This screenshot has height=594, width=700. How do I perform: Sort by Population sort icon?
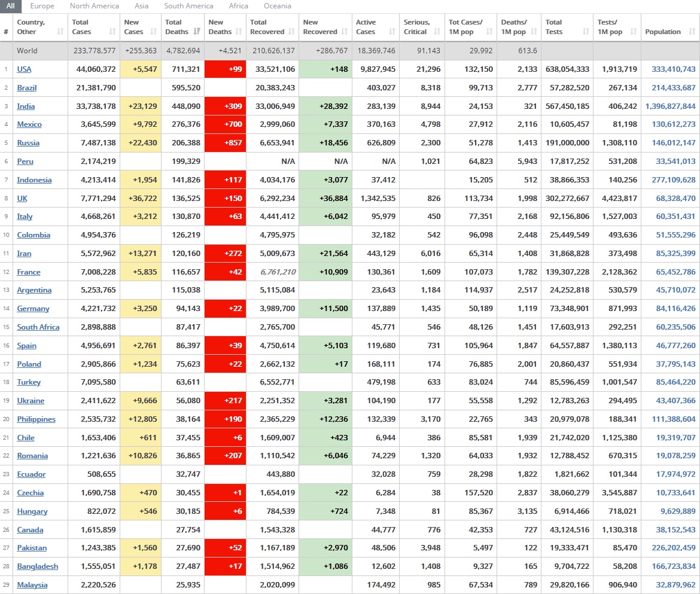click(x=692, y=32)
